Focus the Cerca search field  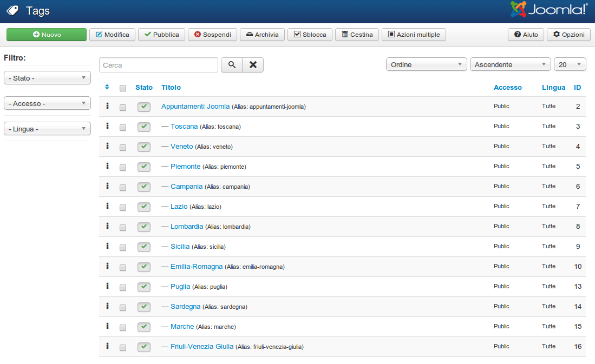click(x=158, y=65)
